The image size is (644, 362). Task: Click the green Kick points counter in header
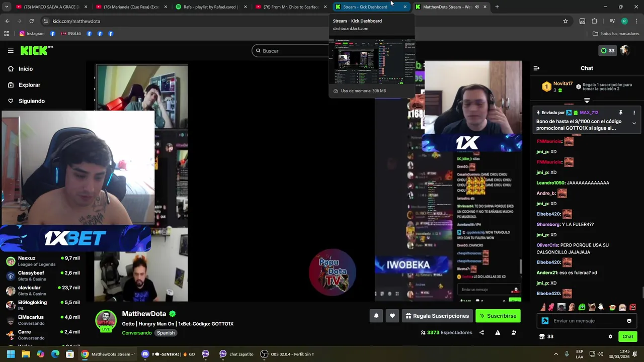click(x=607, y=51)
